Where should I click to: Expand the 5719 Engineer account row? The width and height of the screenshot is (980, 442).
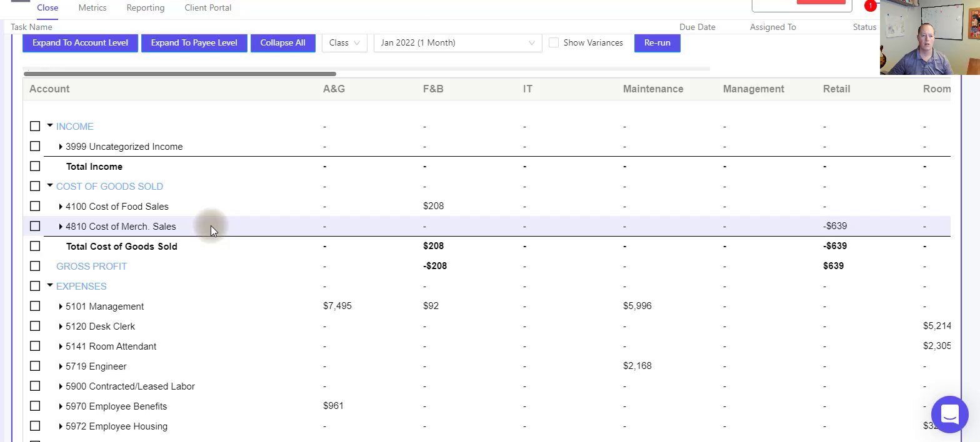[x=61, y=366]
